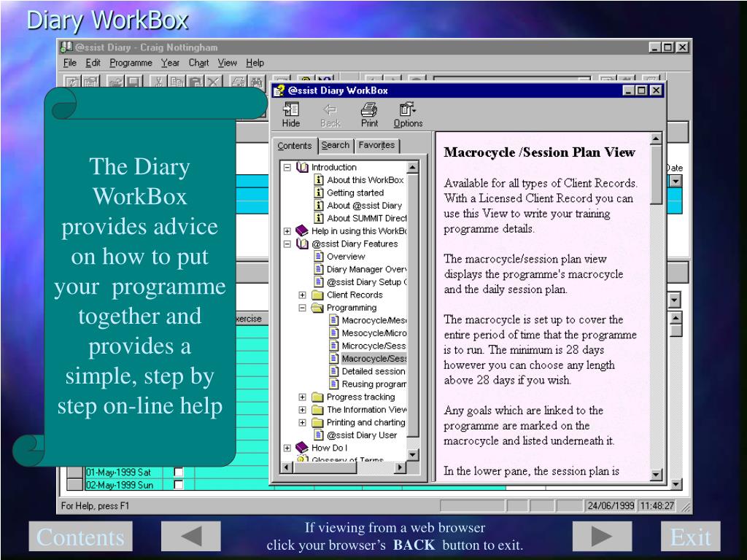The height and width of the screenshot is (560, 747).
Task: Click the closed book icon beside 'Help in using'
Action: pos(302,231)
